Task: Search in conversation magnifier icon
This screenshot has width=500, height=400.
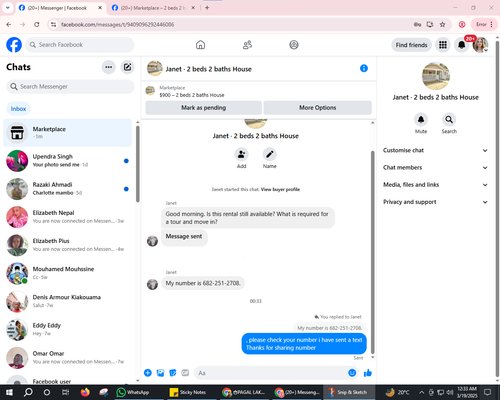Action: tap(449, 119)
